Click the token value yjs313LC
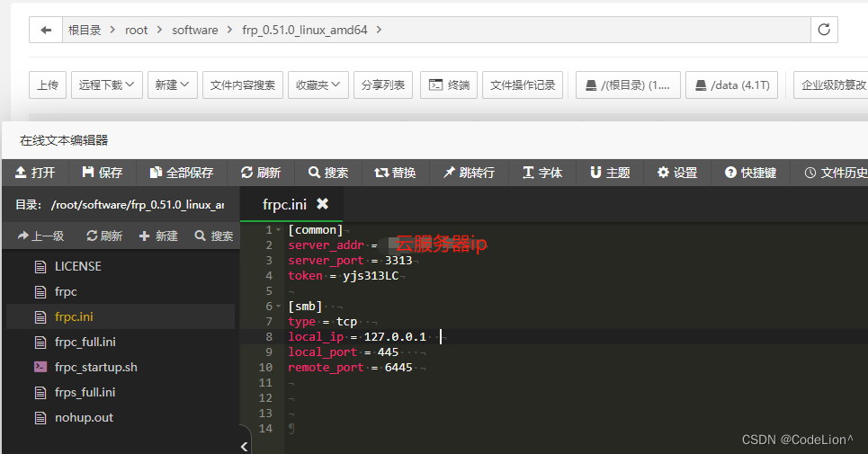 click(371, 276)
